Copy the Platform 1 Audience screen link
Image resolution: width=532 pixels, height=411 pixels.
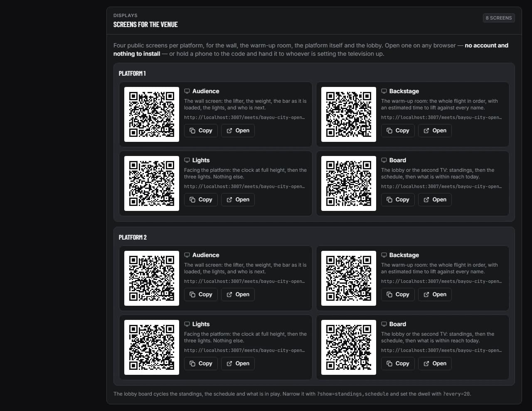(x=201, y=131)
